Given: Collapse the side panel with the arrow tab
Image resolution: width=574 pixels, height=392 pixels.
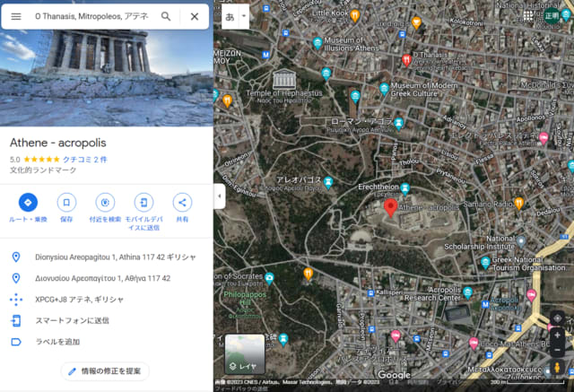Looking at the screenshot, I should 219,196.
